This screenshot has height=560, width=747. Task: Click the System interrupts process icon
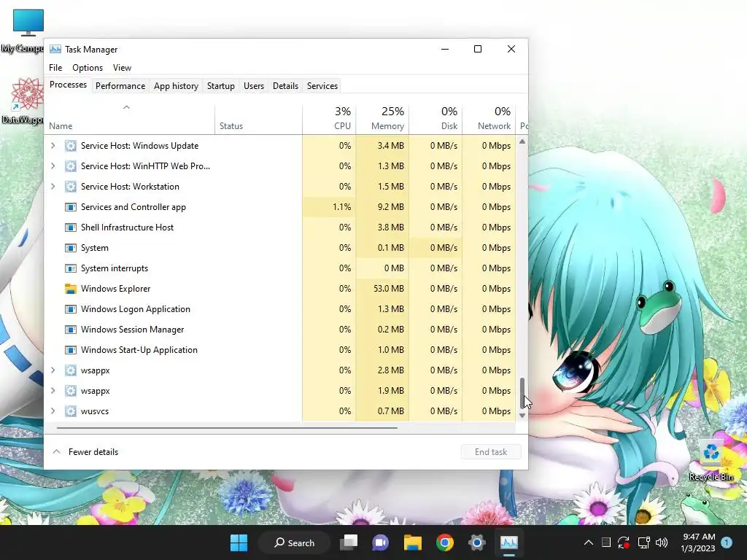[71, 268]
